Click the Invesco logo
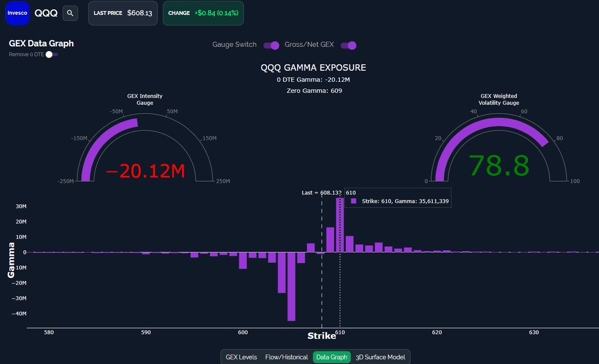The image size is (599, 364). pos(17,13)
